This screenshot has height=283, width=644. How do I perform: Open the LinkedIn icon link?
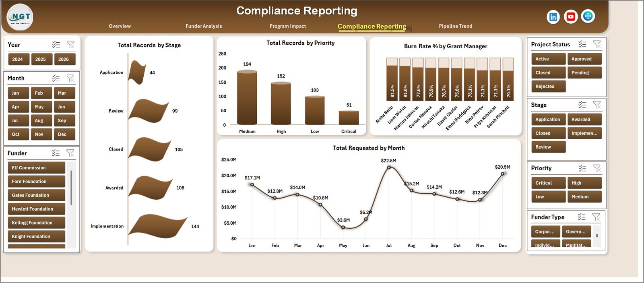click(x=553, y=17)
